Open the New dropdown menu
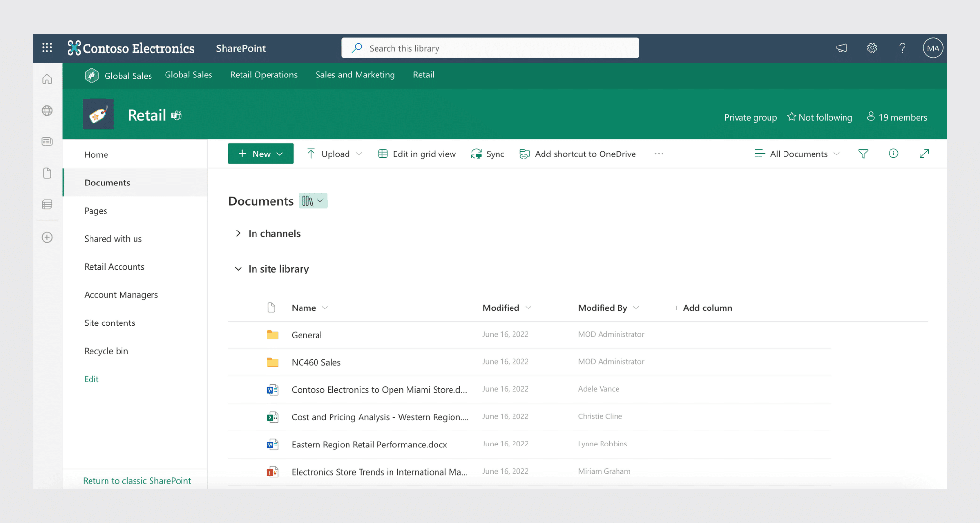The width and height of the screenshot is (980, 523). point(260,154)
